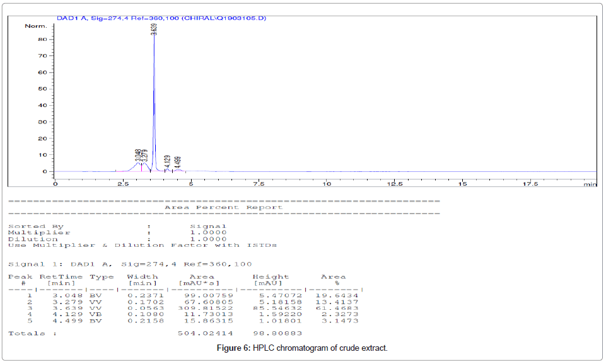Select the 'Sorted By' Signal line

[x=117, y=226]
